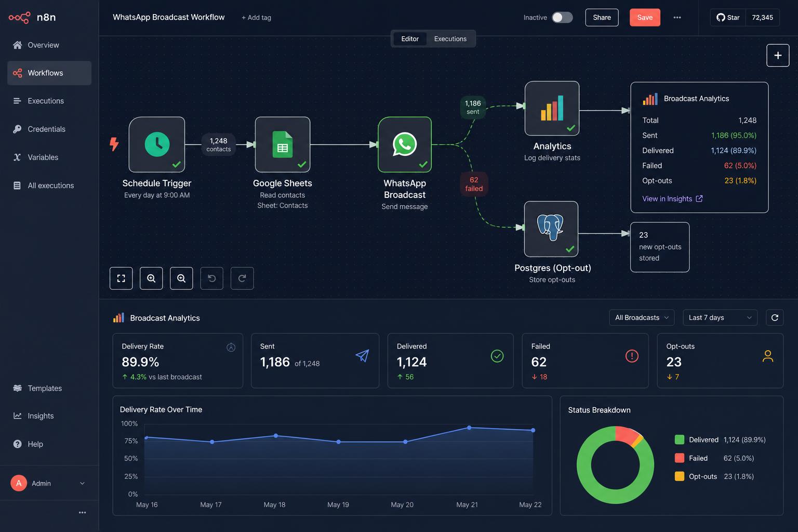Screen dimensions: 798x532
Task: Open Templates in the sidebar
Action: click(x=49, y=388)
